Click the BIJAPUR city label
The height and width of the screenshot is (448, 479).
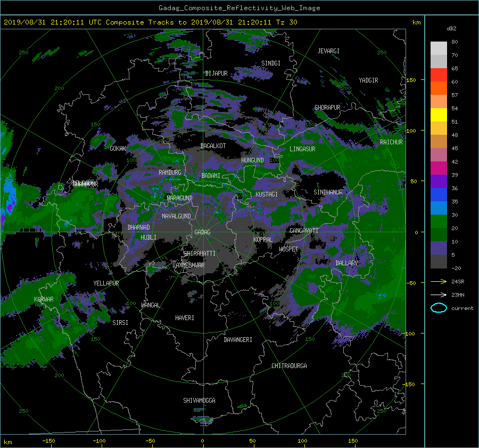pos(216,74)
